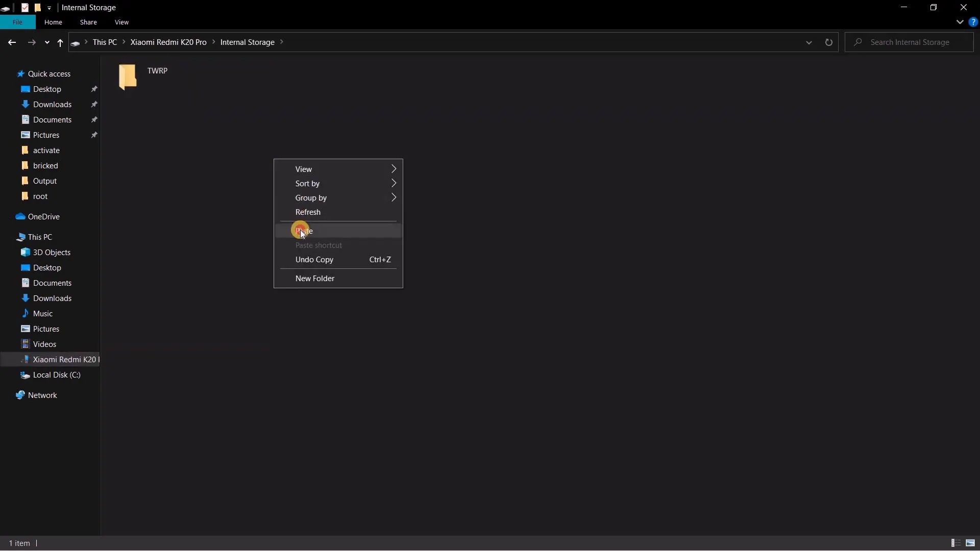Click This PC in the breadcrumb path
This screenshot has width=980, height=551.
pyautogui.click(x=105, y=42)
